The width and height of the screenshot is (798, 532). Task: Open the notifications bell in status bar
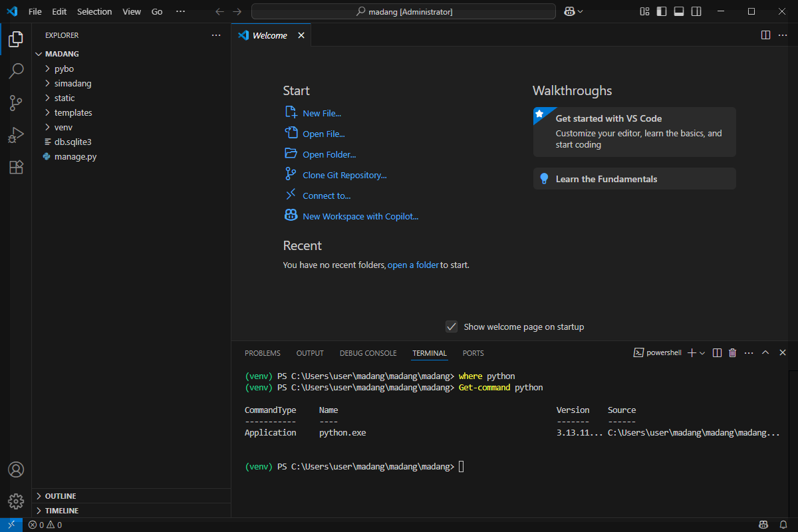[783, 525]
